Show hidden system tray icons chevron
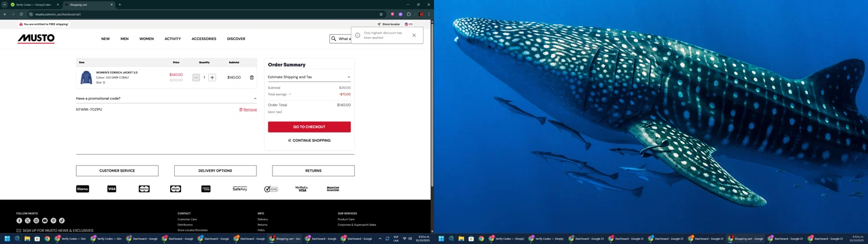 point(380,238)
